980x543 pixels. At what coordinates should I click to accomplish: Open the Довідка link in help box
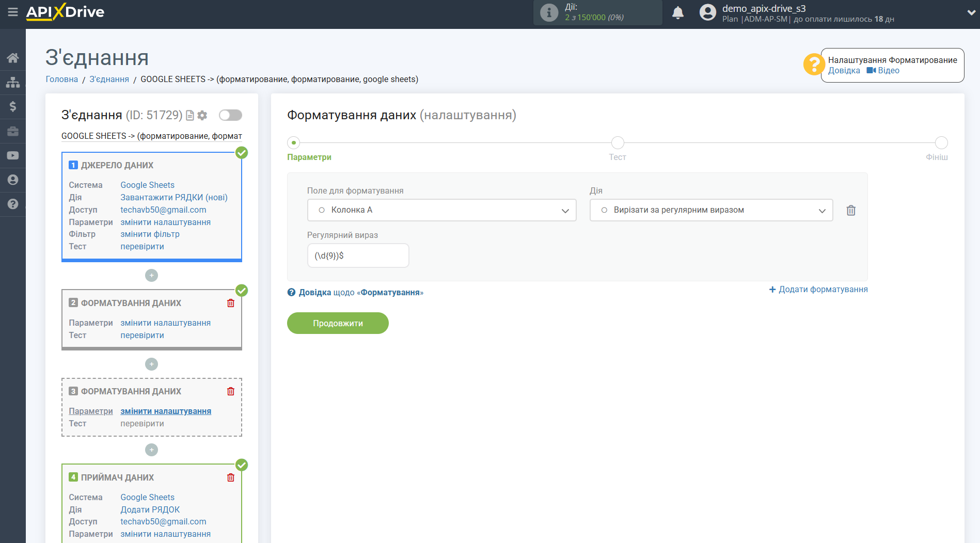coord(844,71)
